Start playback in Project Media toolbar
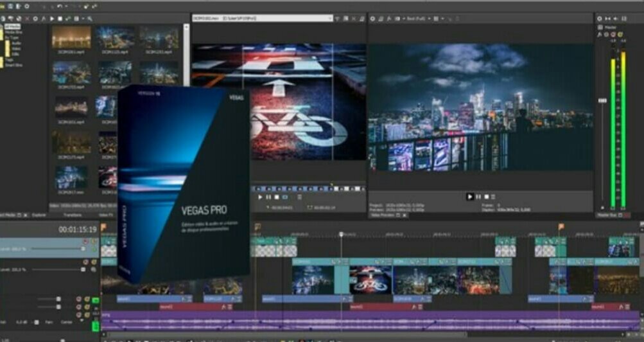 tap(52, 19)
